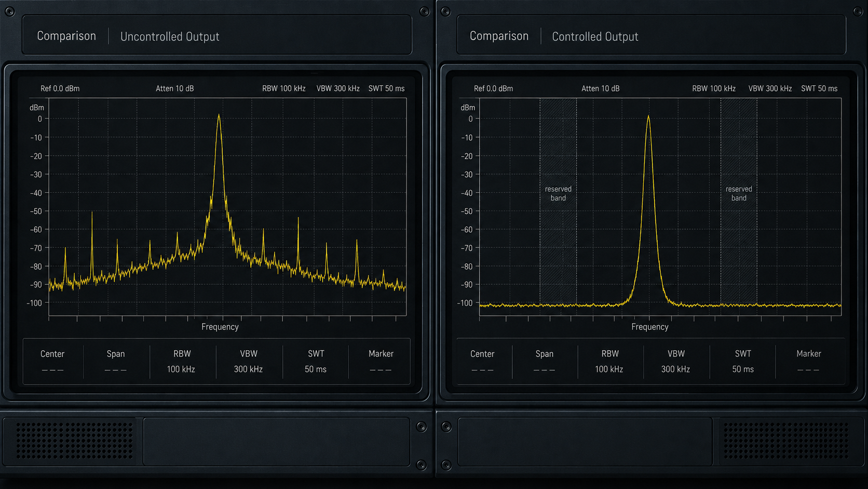Click RBW 100 kHz in Controlled Output panel
The height and width of the screenshot is (489, 868).
click(x=609, y=361)
